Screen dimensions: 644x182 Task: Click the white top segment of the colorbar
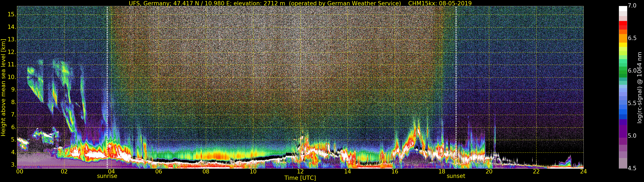(x=623, y=9)
